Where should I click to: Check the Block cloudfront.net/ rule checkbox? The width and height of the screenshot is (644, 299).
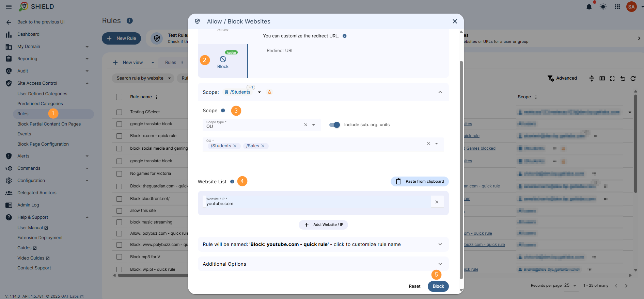pos(119,199)
